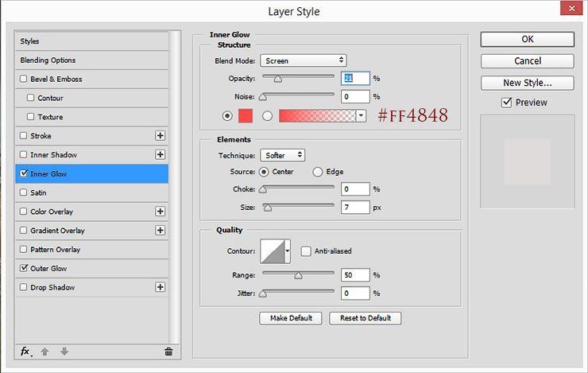Click the Opacity percentage input field
588x373 pixels.
(355, 78)
